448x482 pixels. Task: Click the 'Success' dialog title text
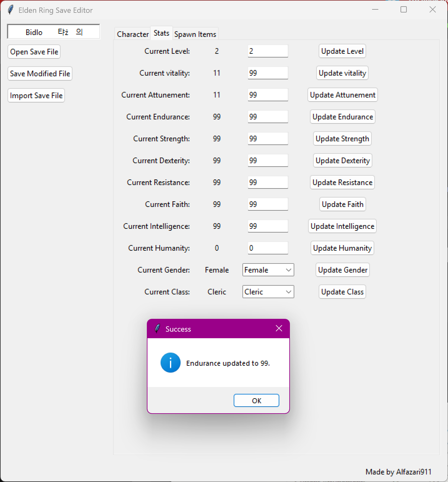coord(178,329)
